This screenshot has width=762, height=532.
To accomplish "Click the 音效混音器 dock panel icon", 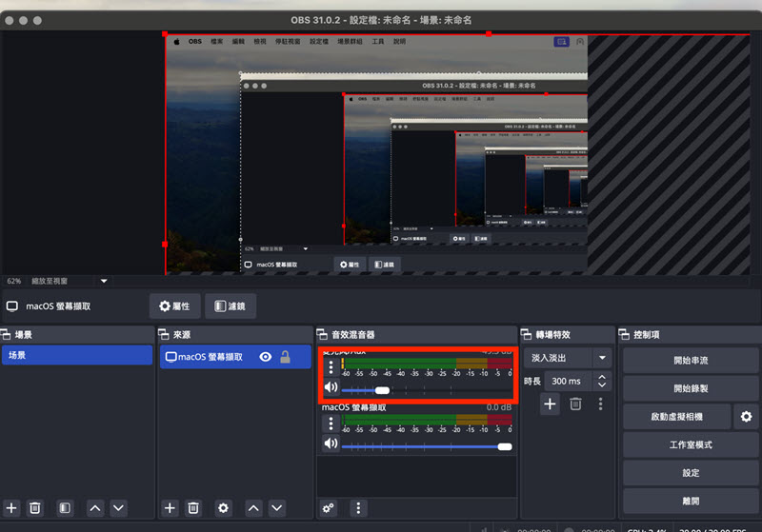I will [322, 334].
